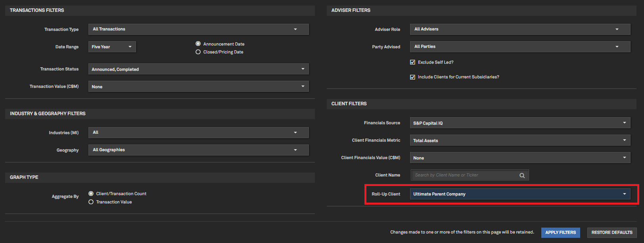Expand the Client Financials Metric dropdown
Viewport: 644px width, 243px height.
click(519, 140)
